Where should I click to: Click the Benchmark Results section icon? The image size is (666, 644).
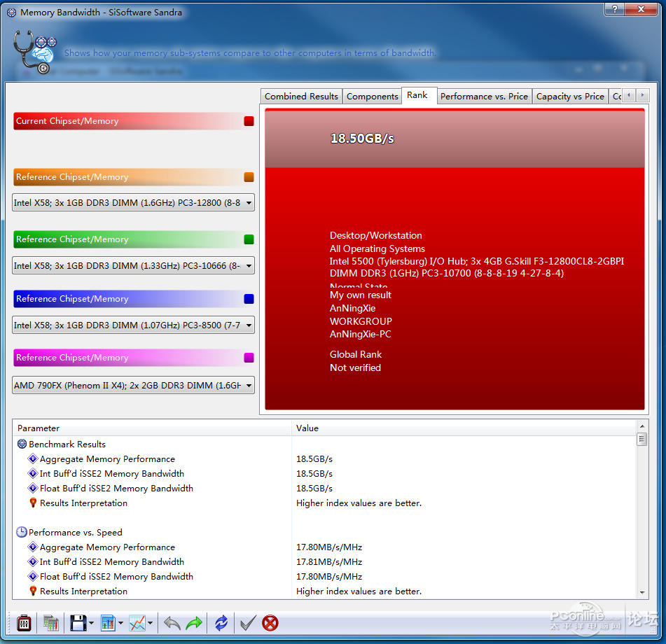pos(22,444)
